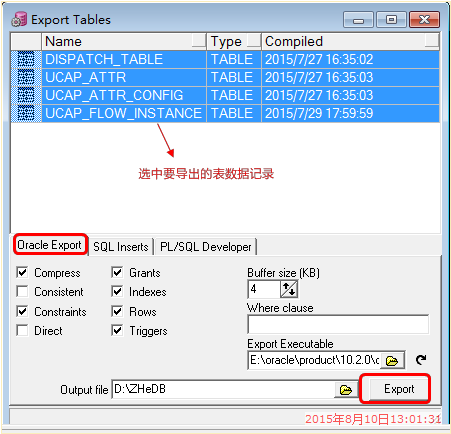Click the Output file path field
This screenshot has height=434, width=451.
223,389
